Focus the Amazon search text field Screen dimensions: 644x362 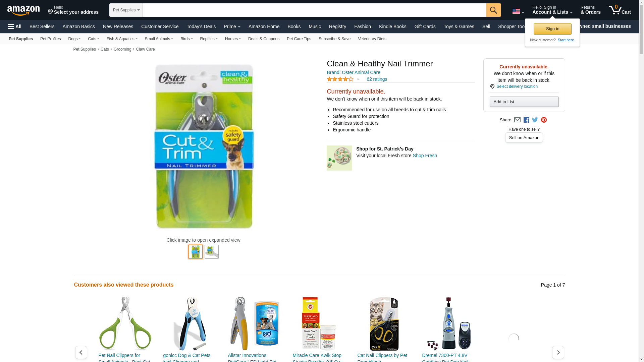pos(314,10)
